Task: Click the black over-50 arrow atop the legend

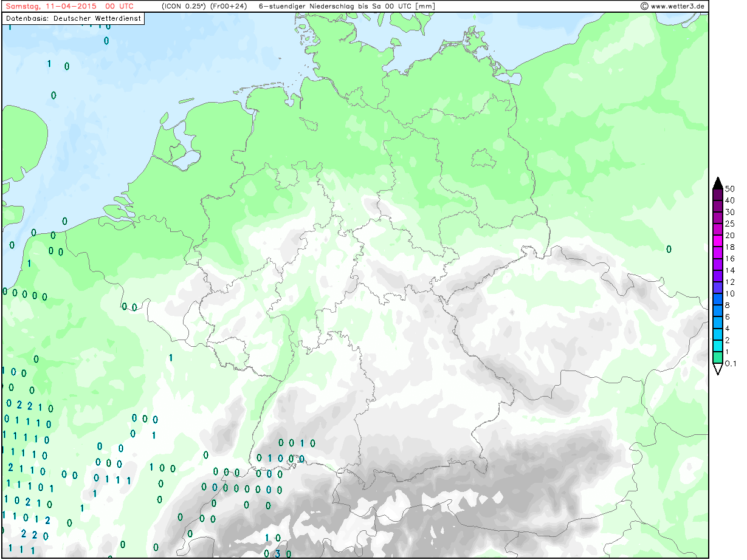Action: pos(717,183)
